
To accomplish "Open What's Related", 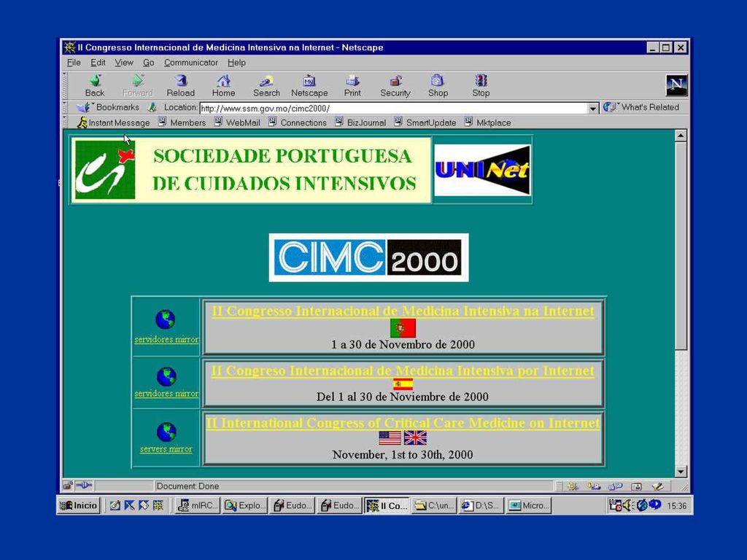I will pyautogui.click(x=640, y=107).
